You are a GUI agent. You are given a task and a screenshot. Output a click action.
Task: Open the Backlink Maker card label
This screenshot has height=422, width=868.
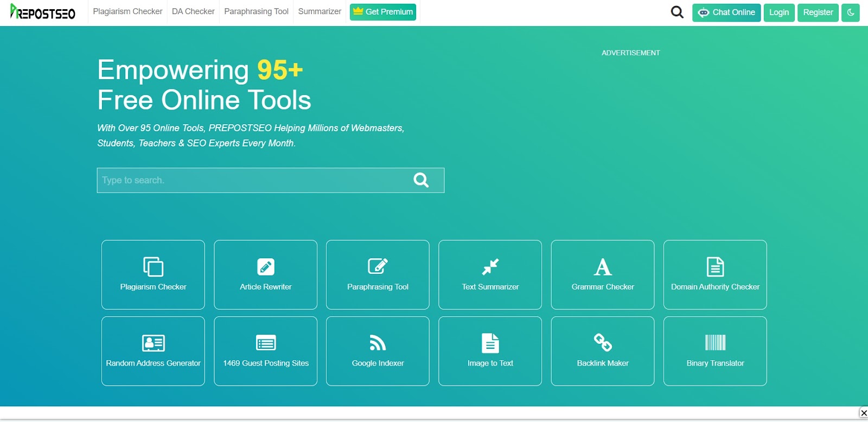point(603,363)
